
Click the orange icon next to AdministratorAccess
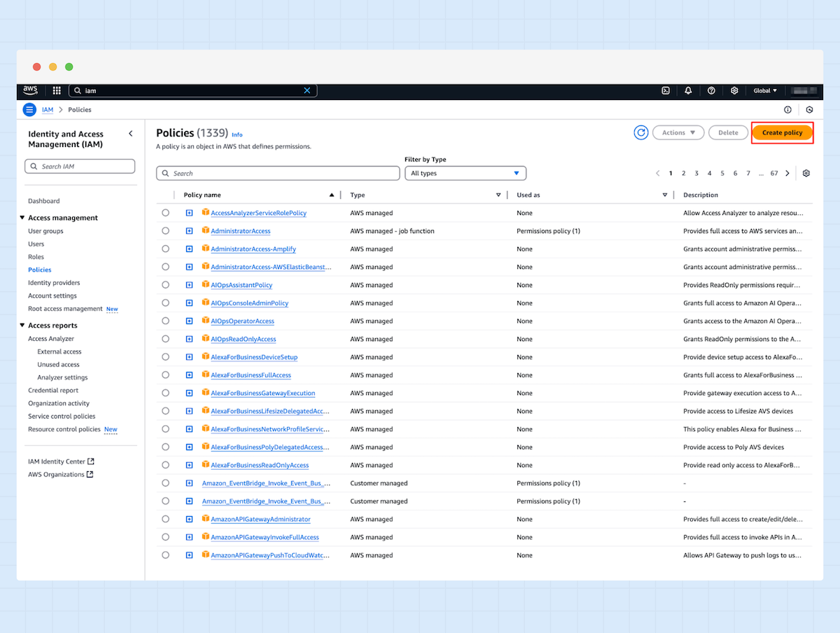206,230
